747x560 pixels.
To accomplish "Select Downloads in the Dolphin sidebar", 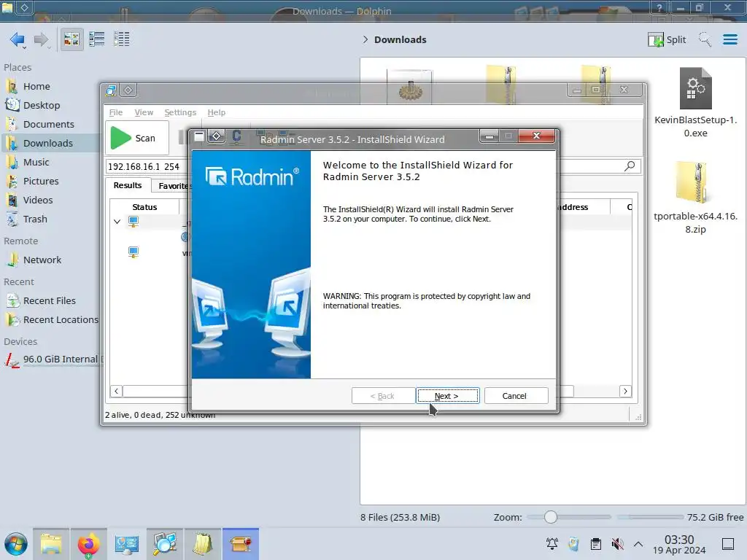I will [50, 144].
